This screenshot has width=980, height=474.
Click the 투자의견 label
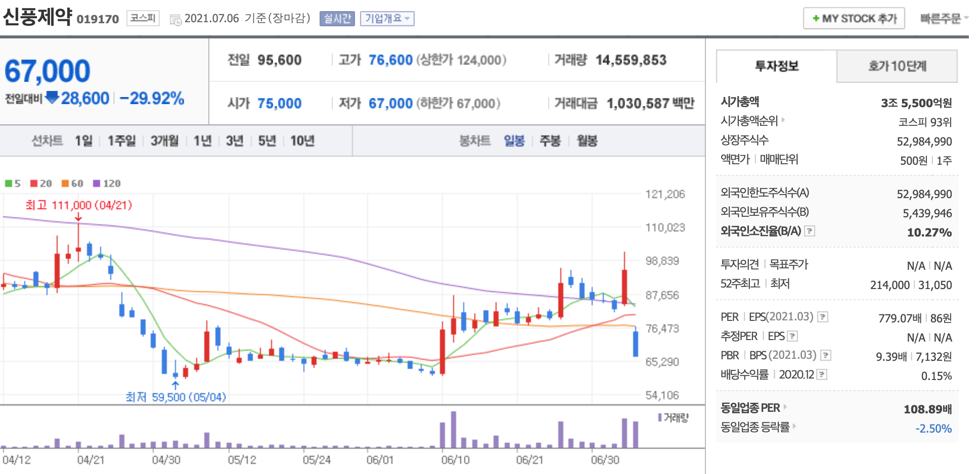740,264
